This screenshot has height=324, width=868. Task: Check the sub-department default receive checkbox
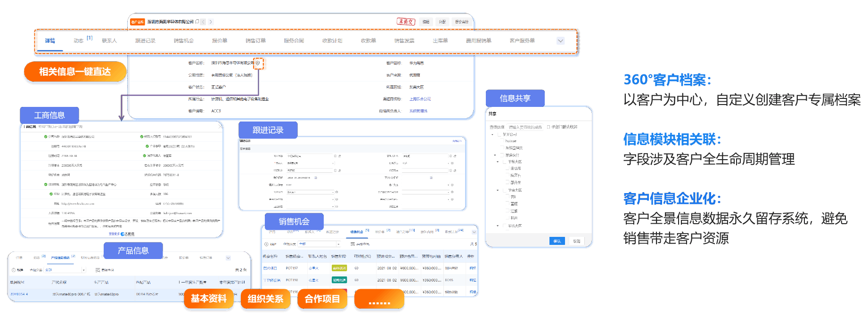[x=549, y=127]
